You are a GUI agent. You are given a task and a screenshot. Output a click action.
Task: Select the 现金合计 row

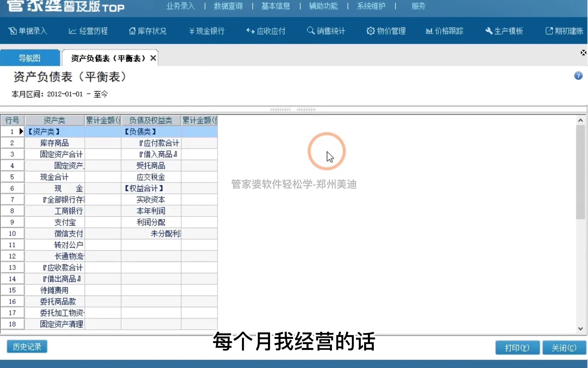click(x=55, y=177)
